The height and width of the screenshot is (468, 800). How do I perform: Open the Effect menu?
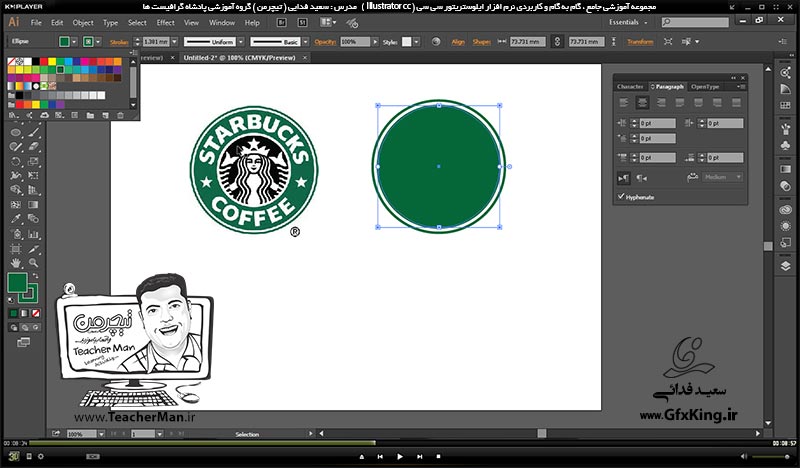165,22
